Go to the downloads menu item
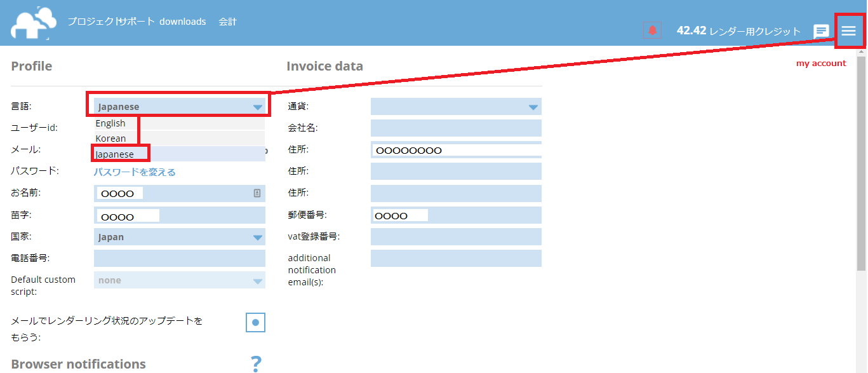 pyautogui.click(x=182, y=22)
